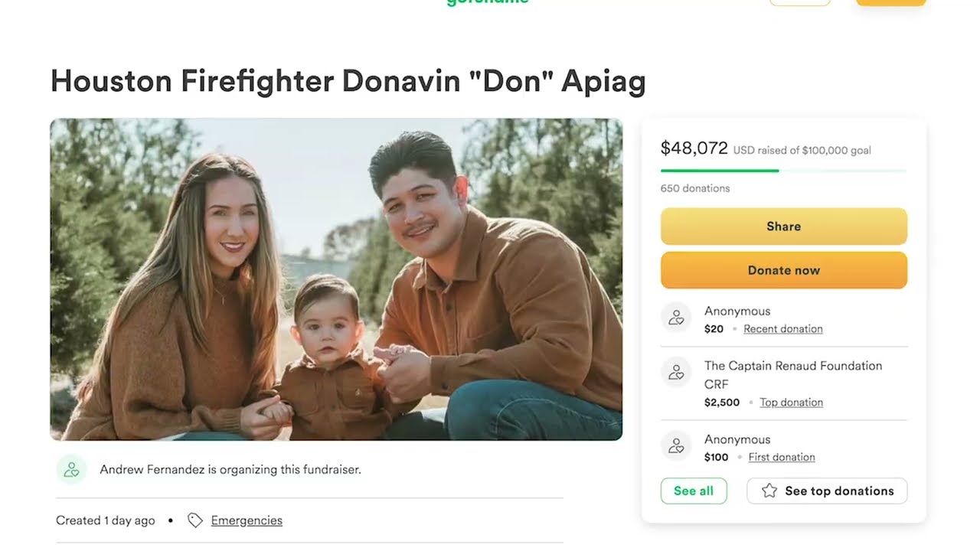Click the tag icon next to Emergencies
The height and width of the screenshot is (551, 980).
(x=195, y=520)
